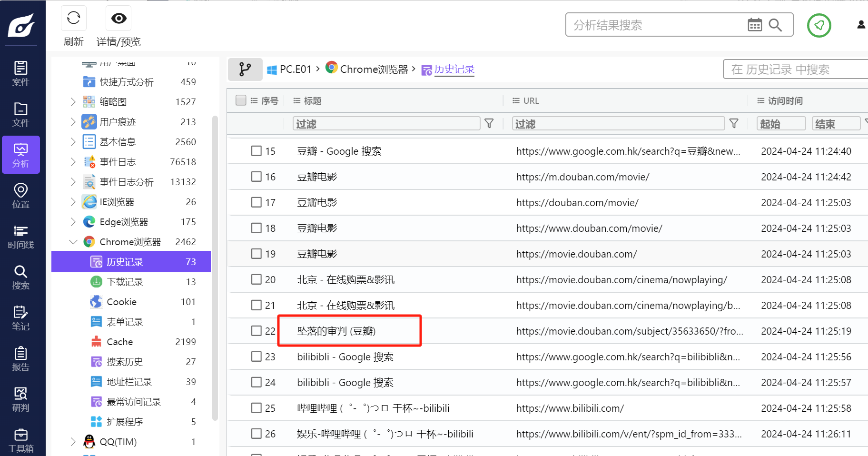Screen dimensions: 868x456
Task: Click the branch tree view button
Action: click(x=245, y=69)
